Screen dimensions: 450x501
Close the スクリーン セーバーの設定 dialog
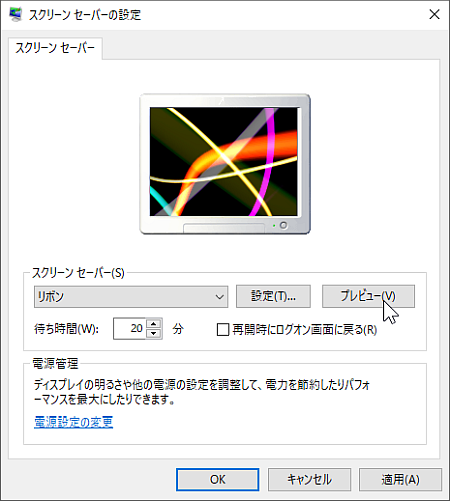(x=434, y=14)
